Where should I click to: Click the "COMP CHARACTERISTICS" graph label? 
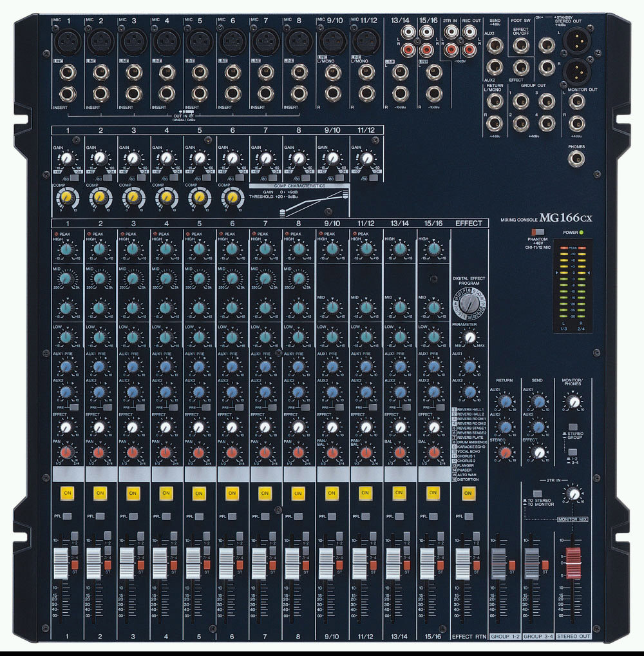(x=299, y=186)
